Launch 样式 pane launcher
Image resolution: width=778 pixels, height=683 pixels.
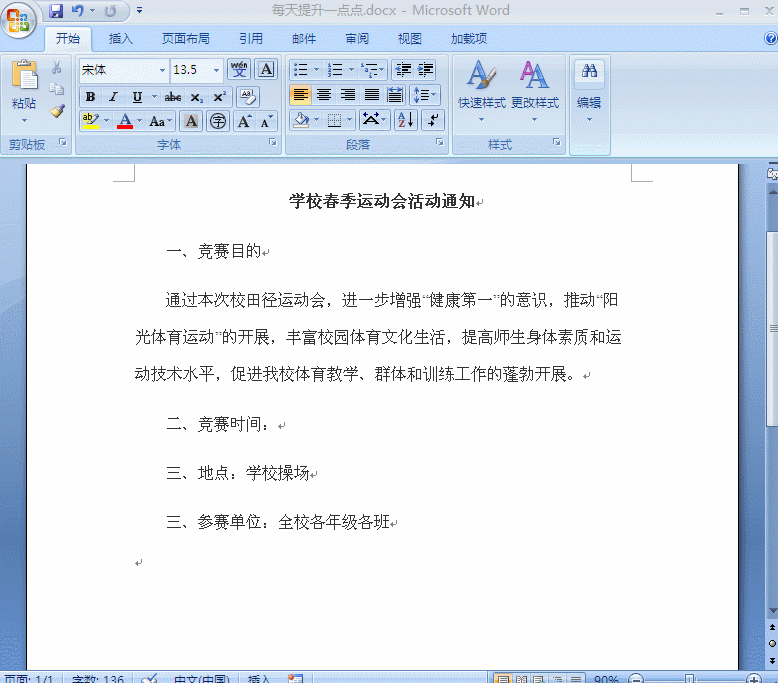click(557, 142)
